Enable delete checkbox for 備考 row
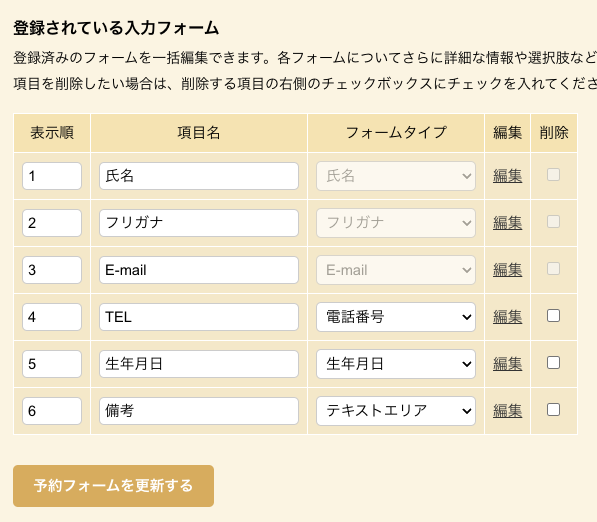 coord(553,410)
